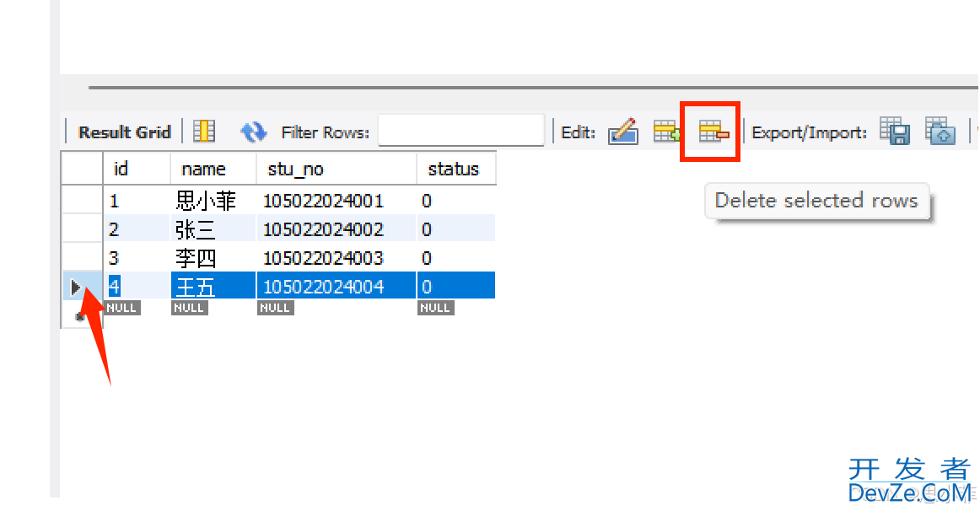Select the stu_no cell 105022024001
Screen dimensions: 980x511
pos(337,201)
